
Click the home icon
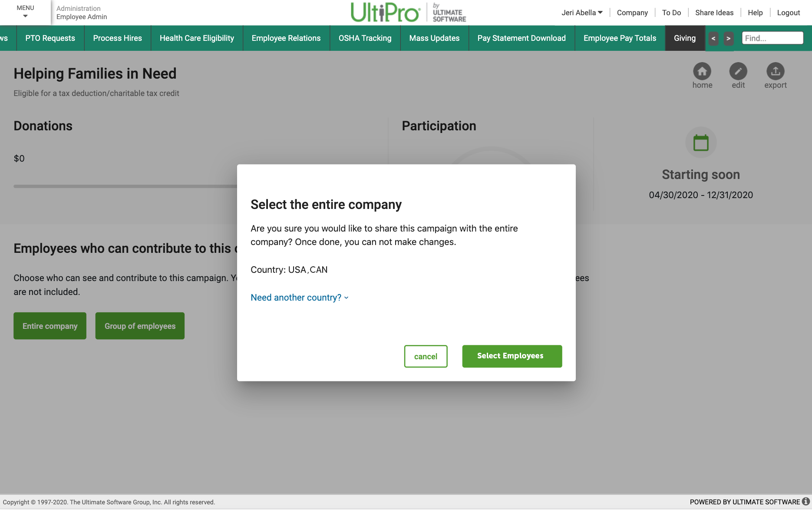coord(702,71)
